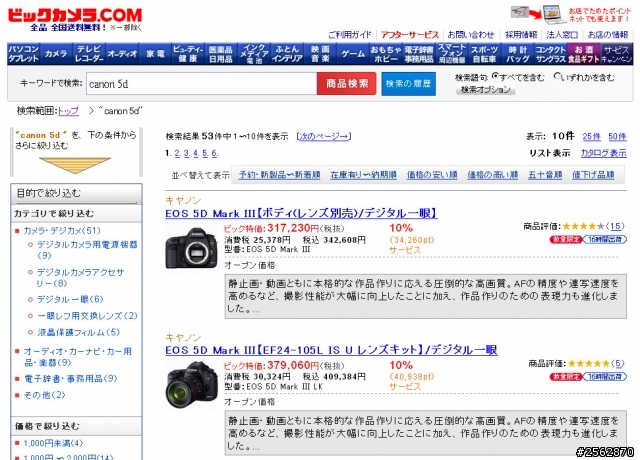640x460 pixels.
Task: Open EOS 5D Mark III ボディ product title
Action: coord(302,213)
